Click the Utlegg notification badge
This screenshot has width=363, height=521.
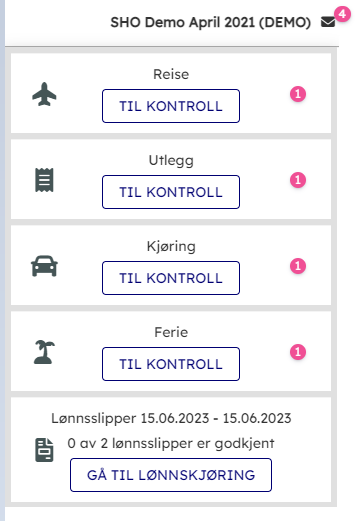click(298, 180)
